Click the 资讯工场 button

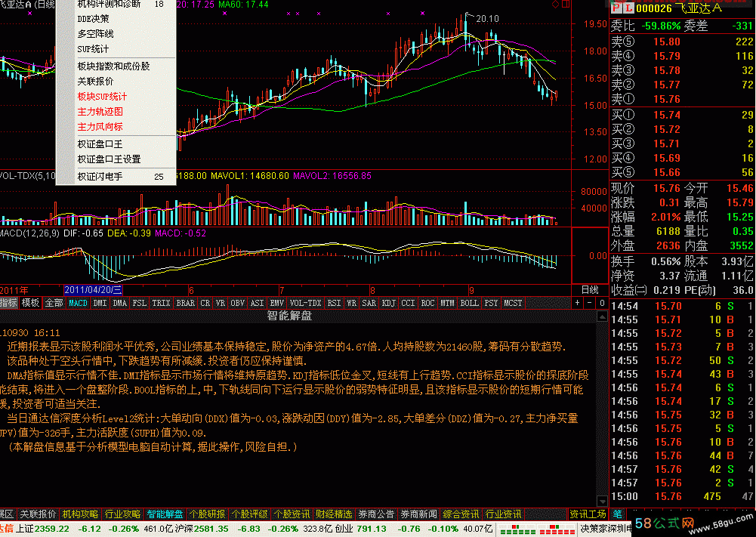pos(588,514)
